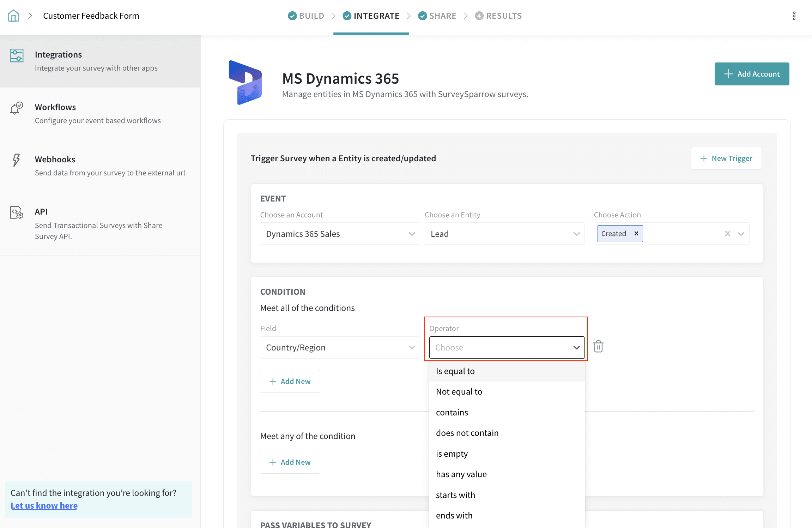The width and height of the screenshot is (812, 528).
Task: Click the home icon in breadcrumb
Action: (13, 16)
